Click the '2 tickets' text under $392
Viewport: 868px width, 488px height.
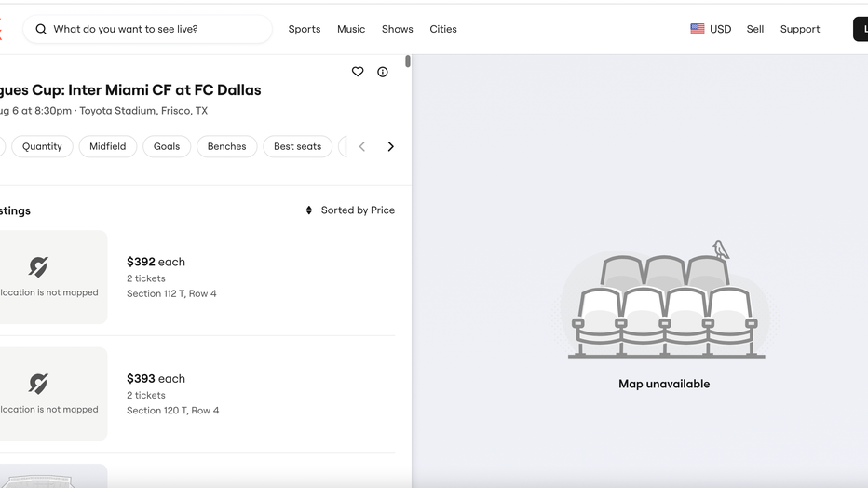(x=146, y=278)
